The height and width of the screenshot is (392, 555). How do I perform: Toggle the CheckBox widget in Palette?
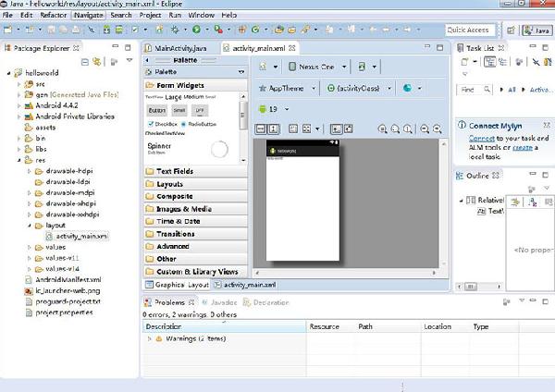(x=162, y=124)
